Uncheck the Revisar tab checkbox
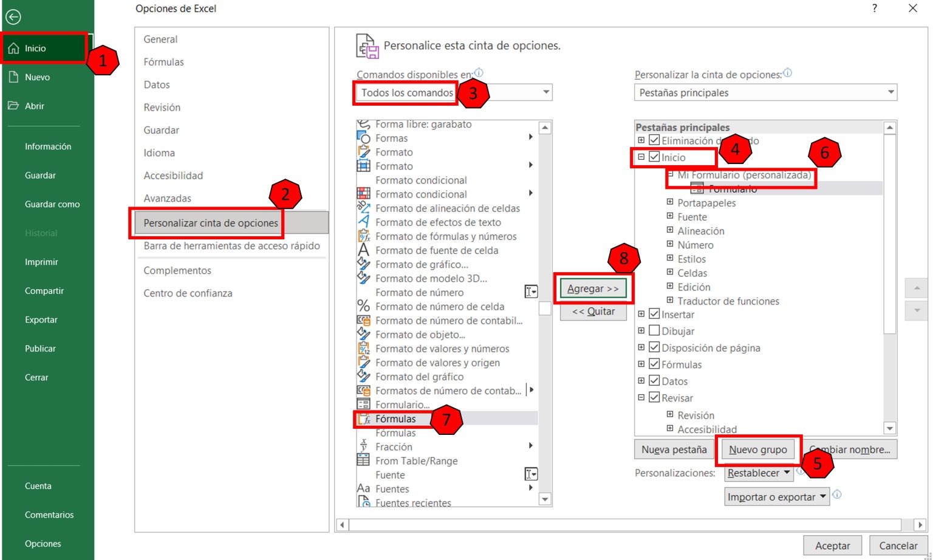The image size is (933, 560). click(x=654, y=398)
